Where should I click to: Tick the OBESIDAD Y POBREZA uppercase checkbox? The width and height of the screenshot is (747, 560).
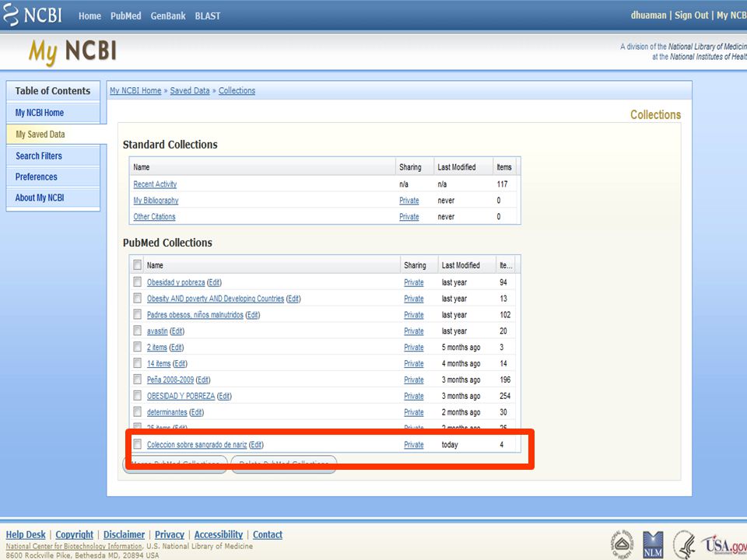point(137,395)
